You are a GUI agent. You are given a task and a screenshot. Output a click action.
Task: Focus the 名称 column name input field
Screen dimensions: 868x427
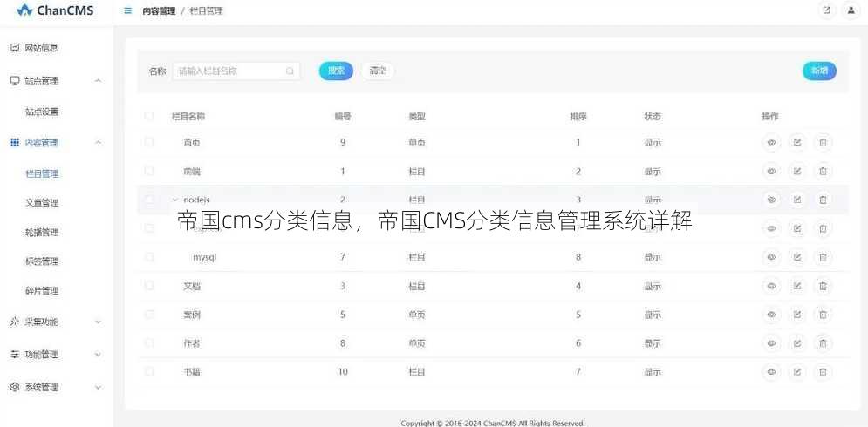pyautogui.click(x=236, y=71)
